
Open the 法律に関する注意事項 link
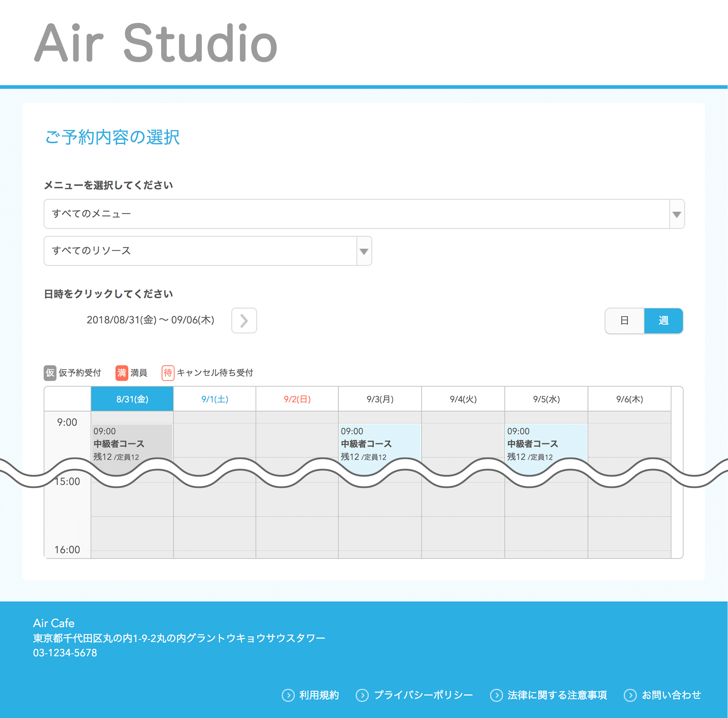[x=557, y=695]
